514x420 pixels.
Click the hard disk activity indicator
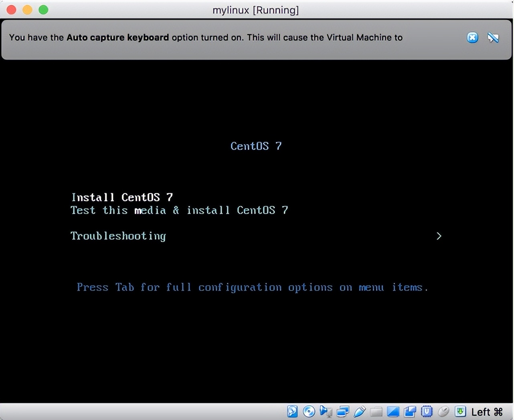292,411
